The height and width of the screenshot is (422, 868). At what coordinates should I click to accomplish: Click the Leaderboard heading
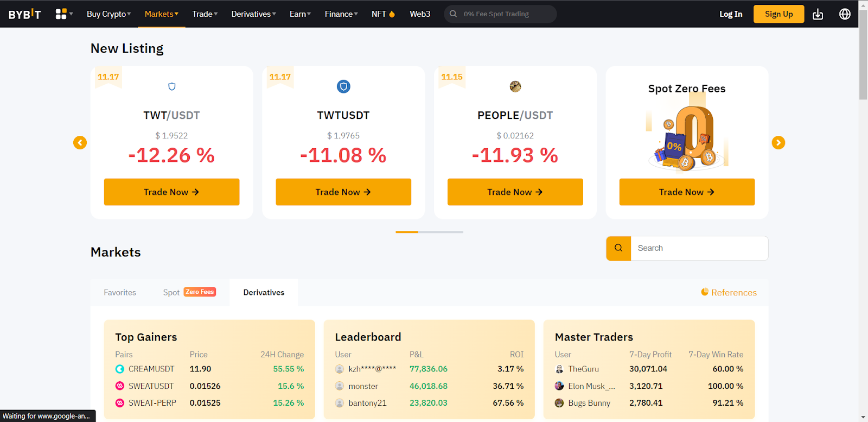coord(368,337)
